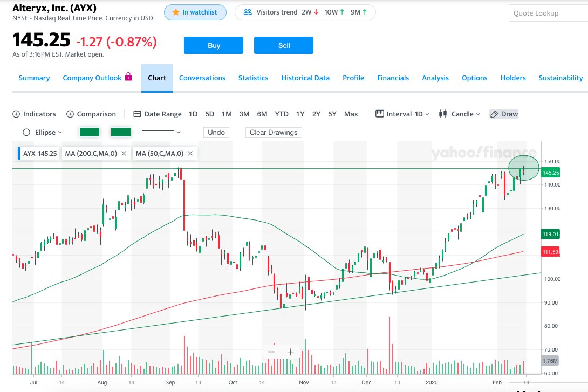Toggle the Draw mode off
Image resolution: width=588 pixels, height=392 pixels.
[504, 114]
